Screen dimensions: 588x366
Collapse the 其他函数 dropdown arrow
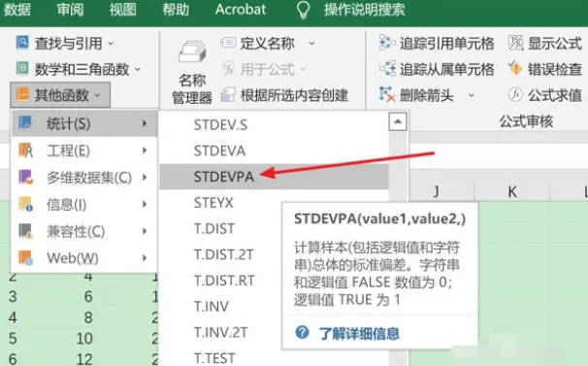(97, 95)
